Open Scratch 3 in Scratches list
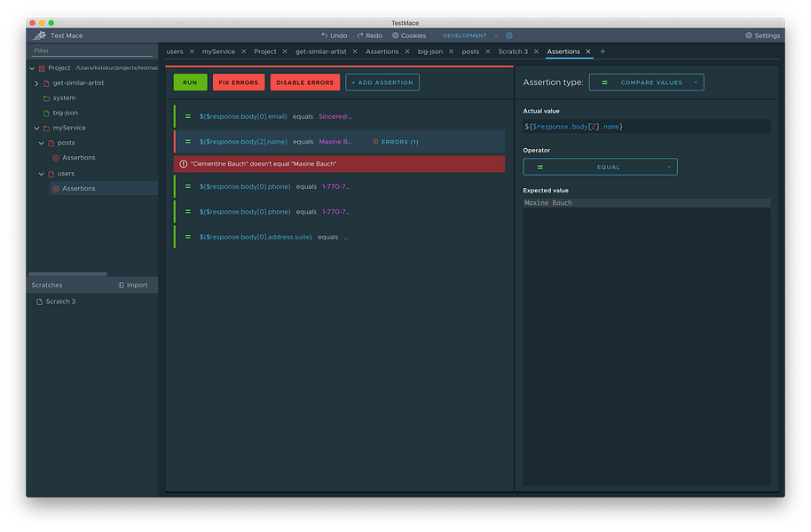Image resolution: width=811 pixels, height=532 pixels. (60, 301)
